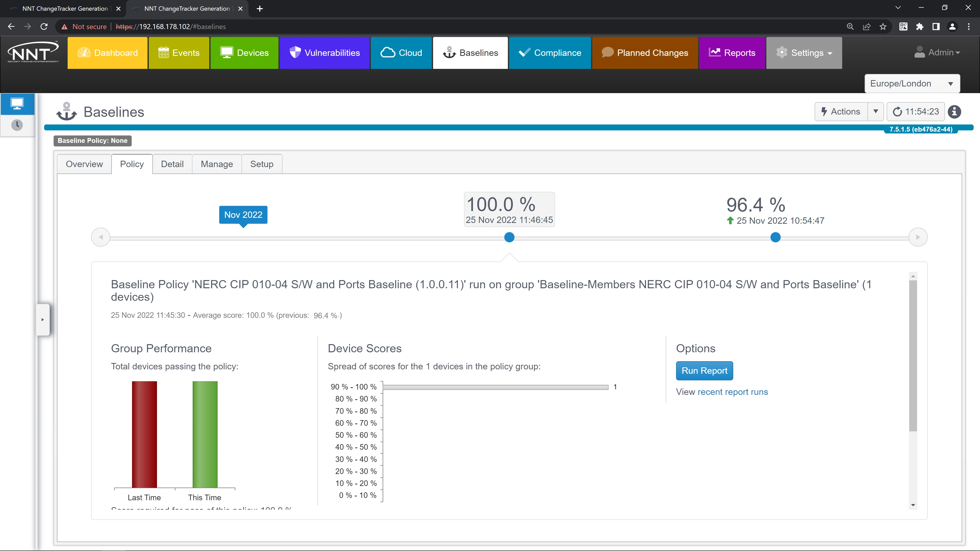This screenshot has width=980, height=551.
Task: Open the Dashboard page
Action: click(107, 53)
